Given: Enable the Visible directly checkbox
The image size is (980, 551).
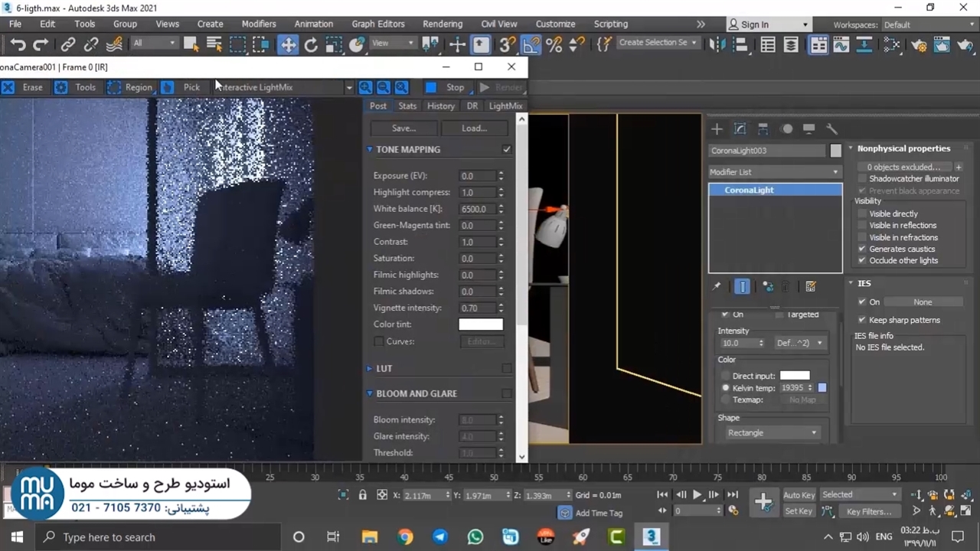Looking at the screenshot, I should coord(863,214).
